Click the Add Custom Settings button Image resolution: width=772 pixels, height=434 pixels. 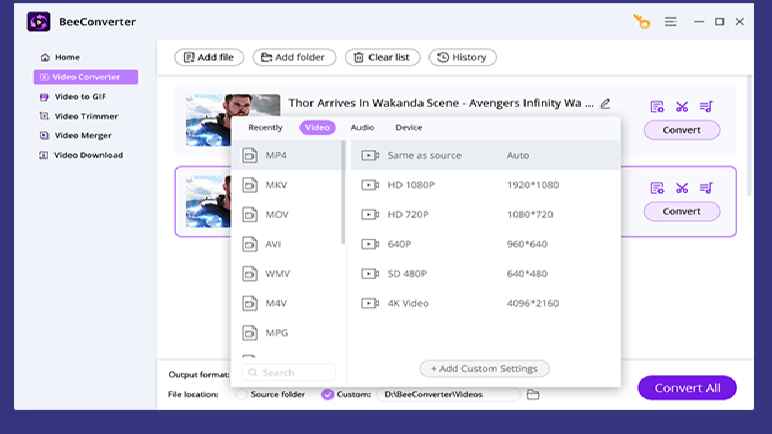pos(484,368)
